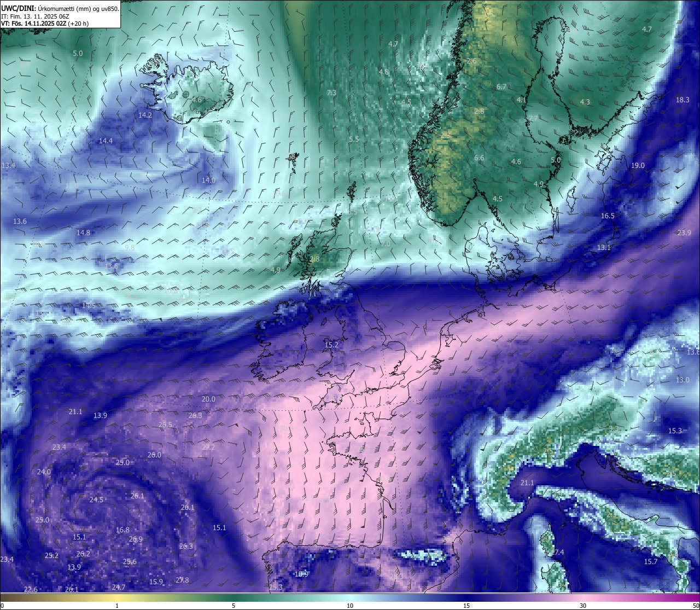The width and height of the screenshot is (700, 610).
Task: Click the 26.0 value on the map
Action: click(x=154, y=455)
